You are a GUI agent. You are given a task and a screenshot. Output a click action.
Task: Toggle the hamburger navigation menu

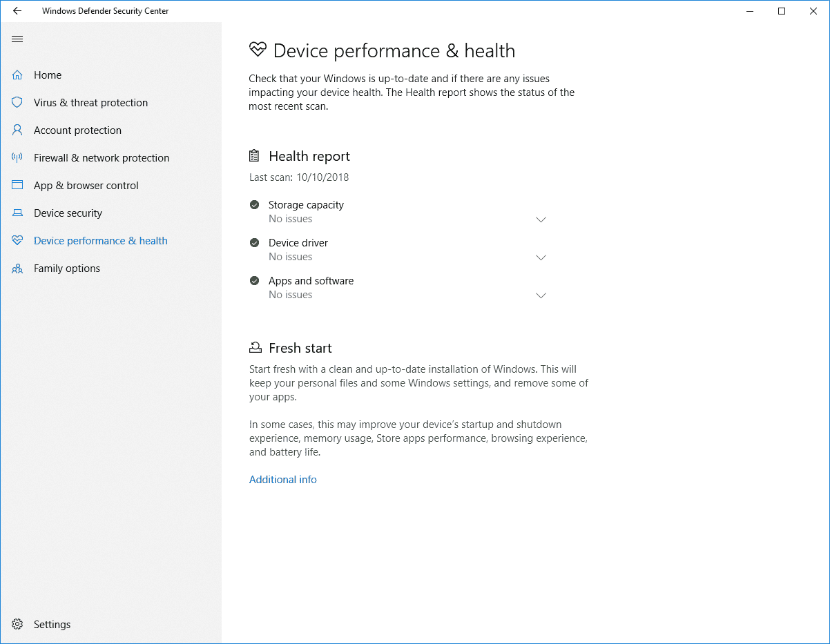[x=17, y=39]
